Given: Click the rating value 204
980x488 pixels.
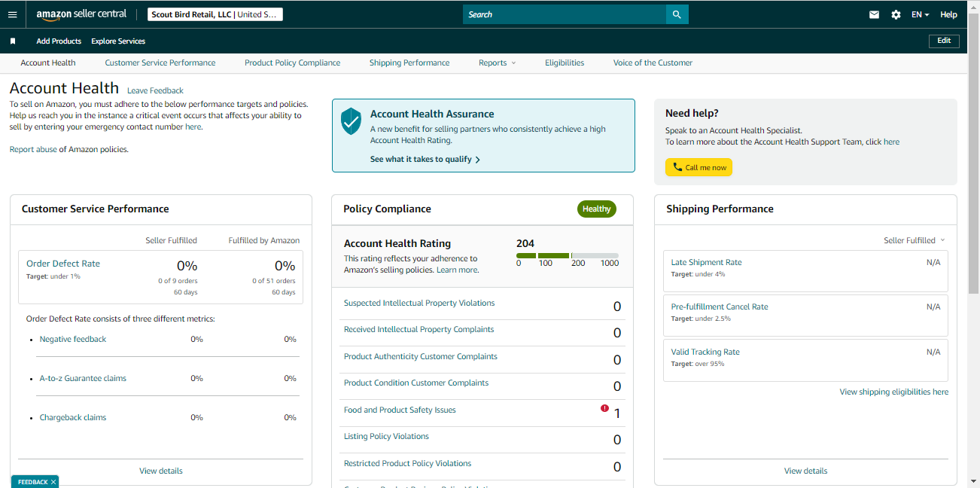Looking at the screenshot, I should point(525,243).
